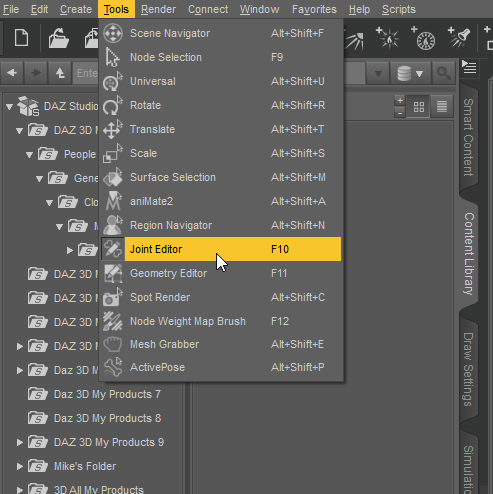Click the Open File folder icon

click(x=58, y=38)
